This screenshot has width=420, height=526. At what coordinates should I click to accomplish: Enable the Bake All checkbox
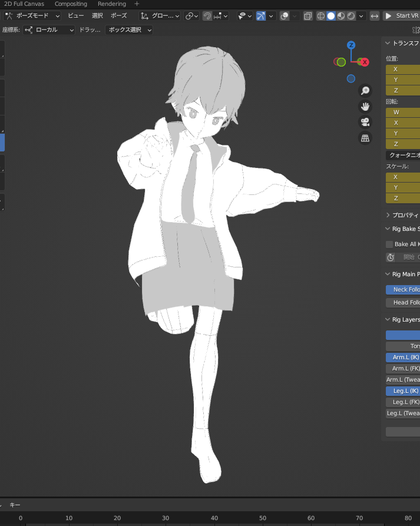click(x=389, y=244)
